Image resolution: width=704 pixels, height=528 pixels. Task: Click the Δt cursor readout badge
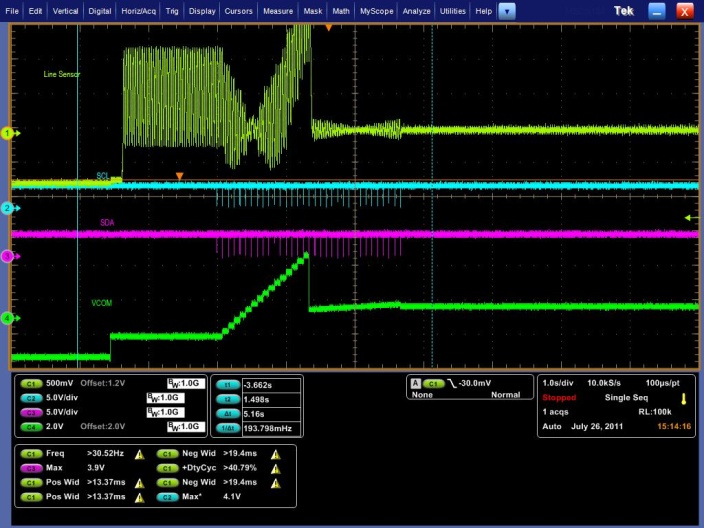coord(228,412)
